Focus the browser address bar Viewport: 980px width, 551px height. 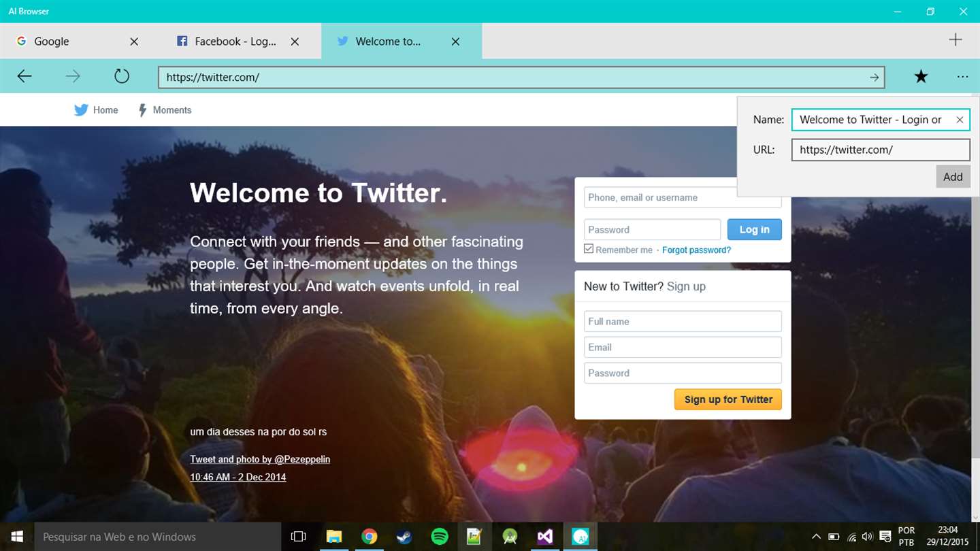(x=521, y=78)
